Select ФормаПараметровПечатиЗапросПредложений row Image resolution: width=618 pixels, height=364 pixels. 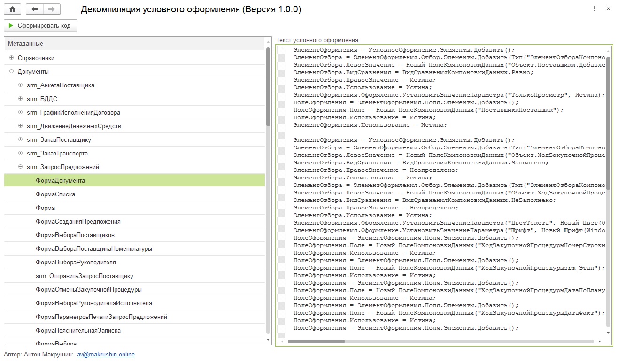[134, 317]
